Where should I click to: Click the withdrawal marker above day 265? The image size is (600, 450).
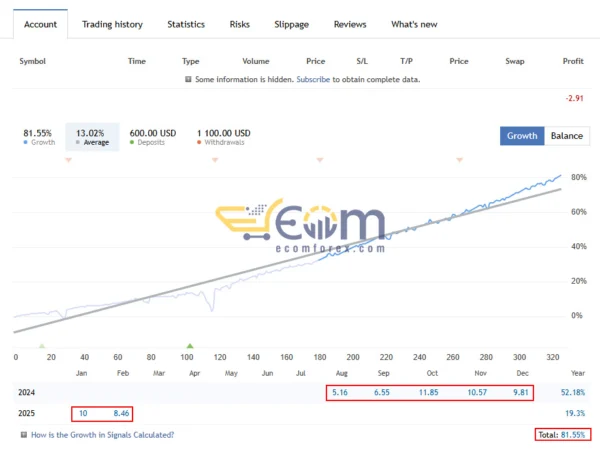point(460,160)
